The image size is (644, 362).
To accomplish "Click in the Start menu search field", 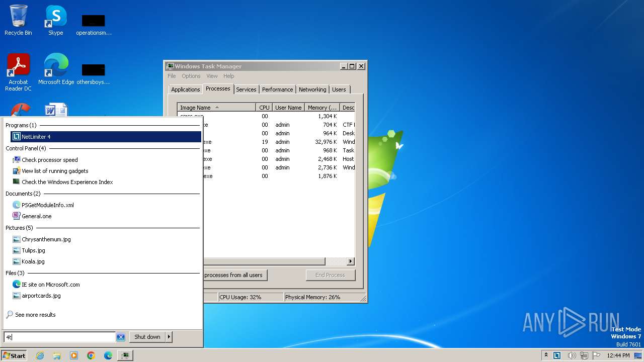I will 59,337.
